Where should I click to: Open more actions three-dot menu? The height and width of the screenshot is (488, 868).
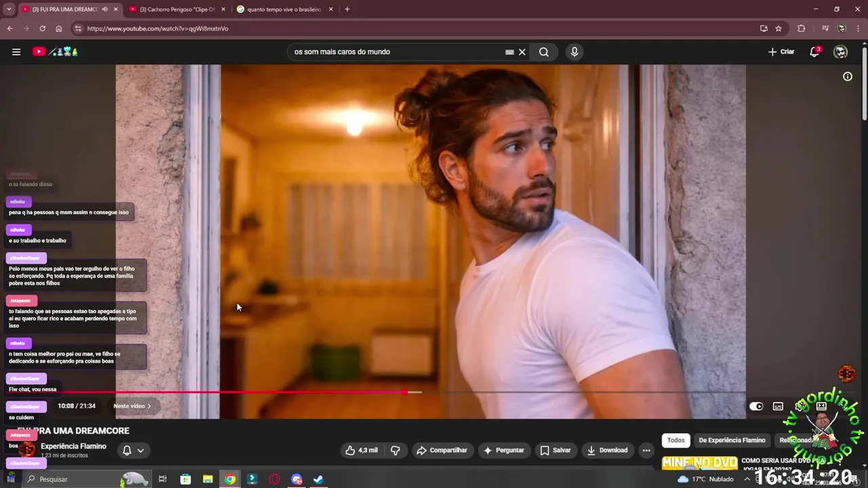646,450
